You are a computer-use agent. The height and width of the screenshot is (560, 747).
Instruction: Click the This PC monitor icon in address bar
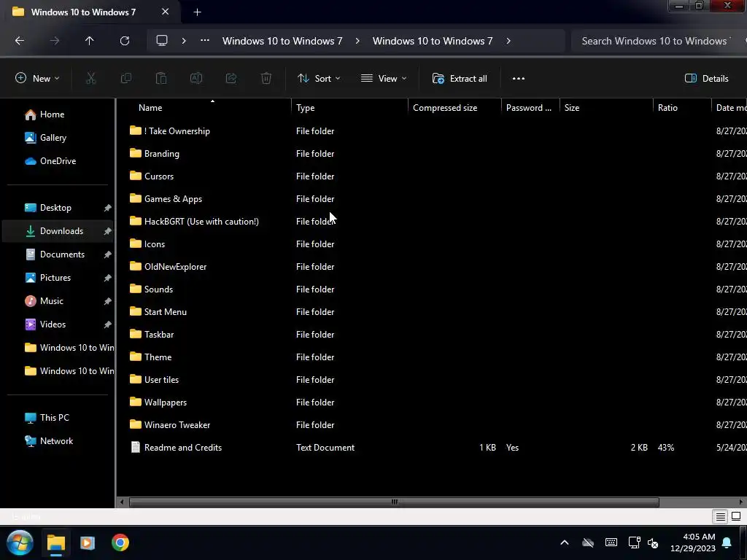point(162,41)
